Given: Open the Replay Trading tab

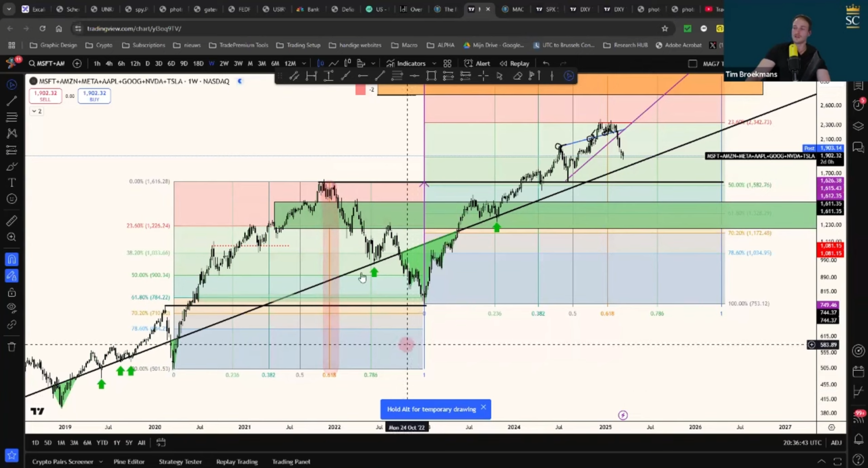Looking at the screenshot, I should click(x=237, y=462).
